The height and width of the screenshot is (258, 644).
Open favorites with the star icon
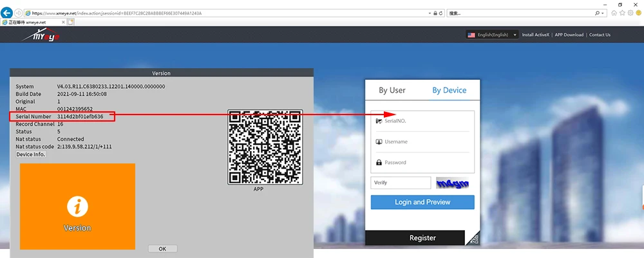click(622, 13)
